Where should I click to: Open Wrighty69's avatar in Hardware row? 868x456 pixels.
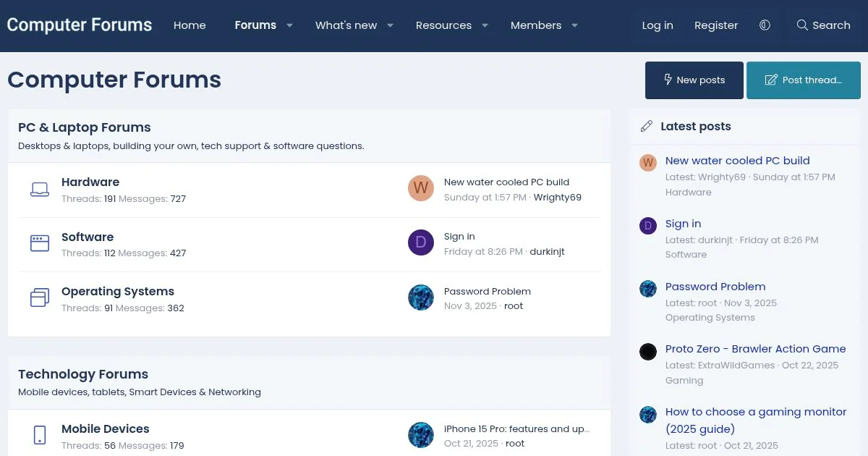(x=421, y=188)
